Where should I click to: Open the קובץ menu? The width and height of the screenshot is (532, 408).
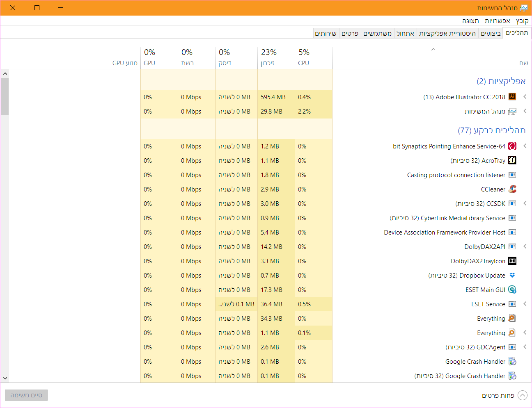[x=522, y=21]
